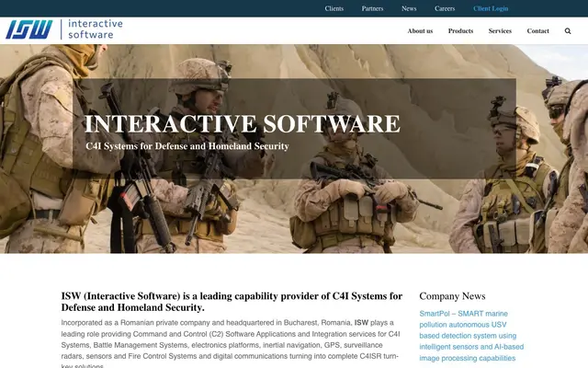Open the About us menu
Viewport: 588px width, 368px height.
pyautogui.click(x=420, y=31)
